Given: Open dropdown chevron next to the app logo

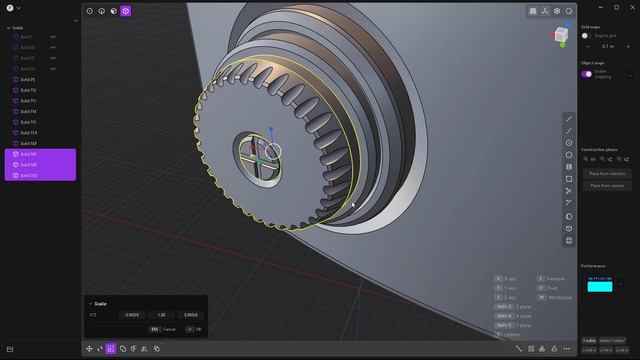Looking at the screenshot, I should click(x=18, y=8).
